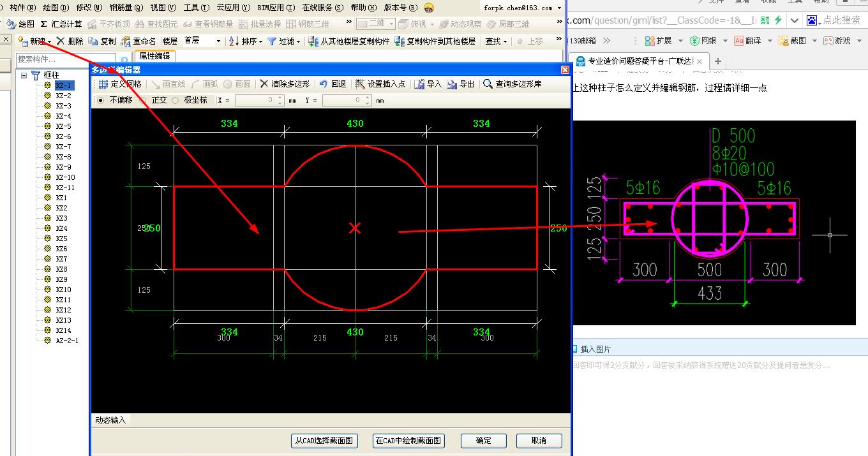
Task: Click the green lightning icon in address bar
Action: tap(777, 20)
